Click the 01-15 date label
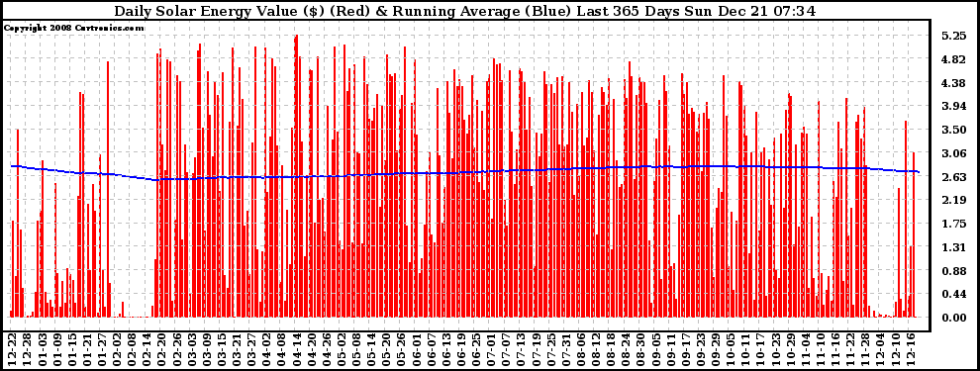 (72, 349)
